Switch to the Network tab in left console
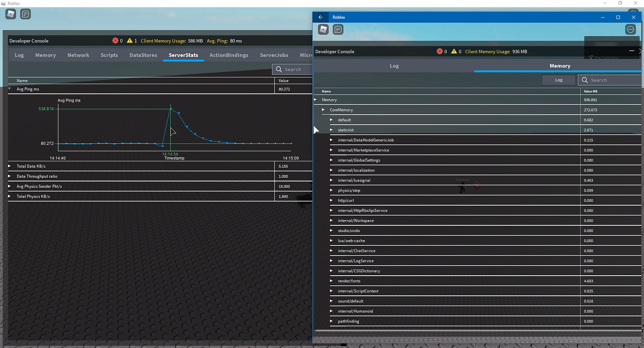The height and width of the screenshot is (348, 644). click(x=78, y=55)
